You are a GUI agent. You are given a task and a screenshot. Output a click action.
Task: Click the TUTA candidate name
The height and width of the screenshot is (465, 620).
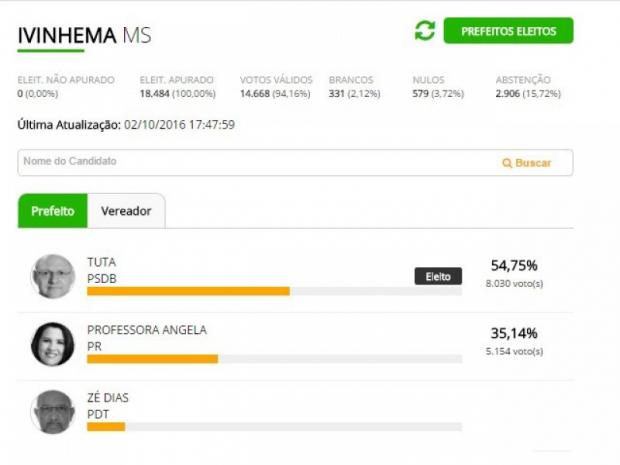pos(102,262)
